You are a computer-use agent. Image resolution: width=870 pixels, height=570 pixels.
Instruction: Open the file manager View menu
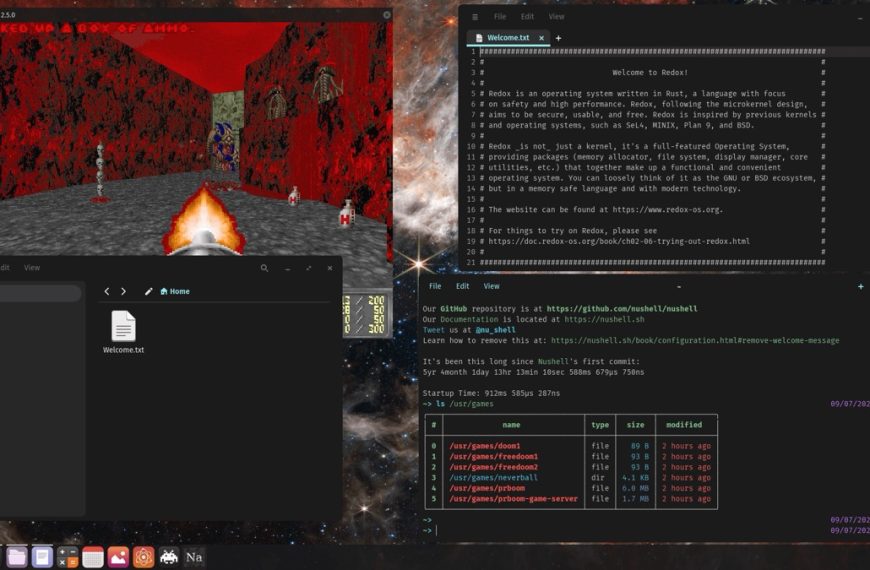(x=32, y=268)
